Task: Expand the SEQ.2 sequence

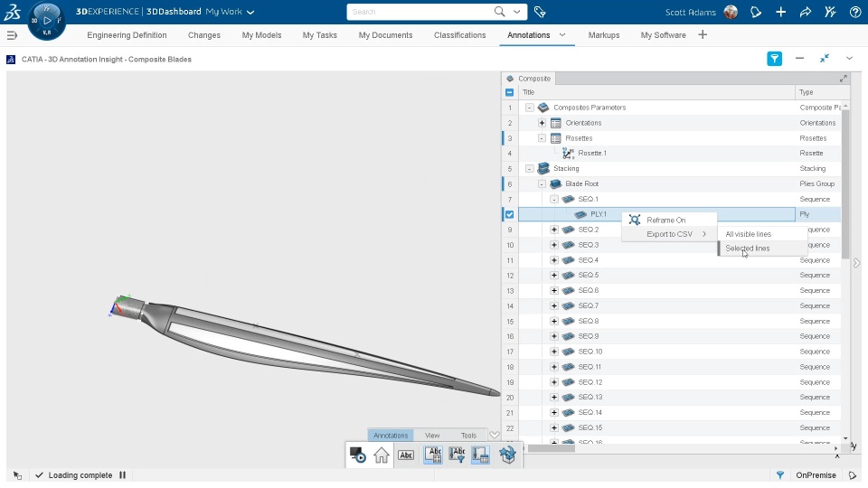Action: (554, 230)
